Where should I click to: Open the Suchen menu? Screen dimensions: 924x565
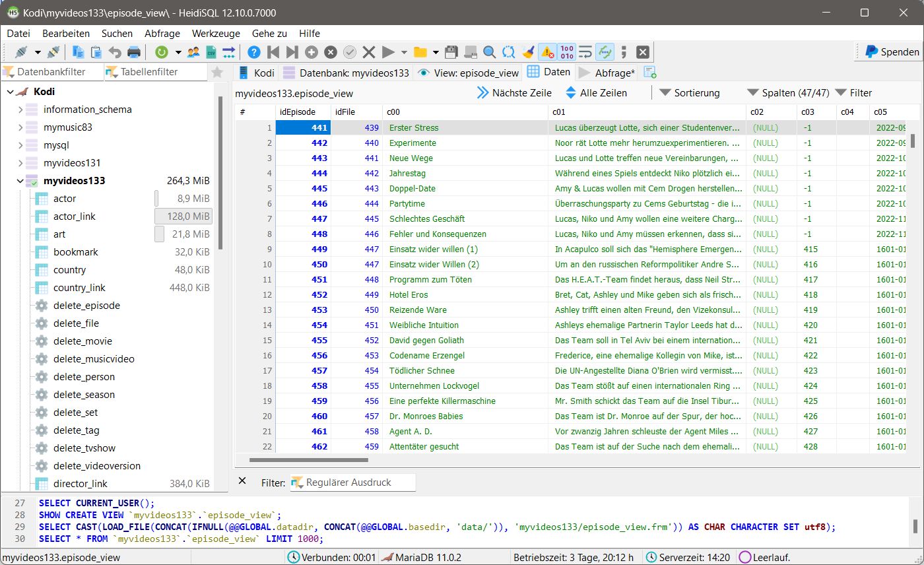pyautogui.click(x=117, y=33)
